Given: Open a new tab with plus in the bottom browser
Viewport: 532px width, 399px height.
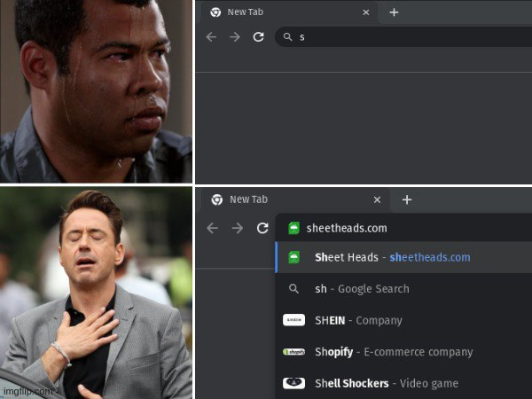Looking at the screenshot, I should coord(407,199).
